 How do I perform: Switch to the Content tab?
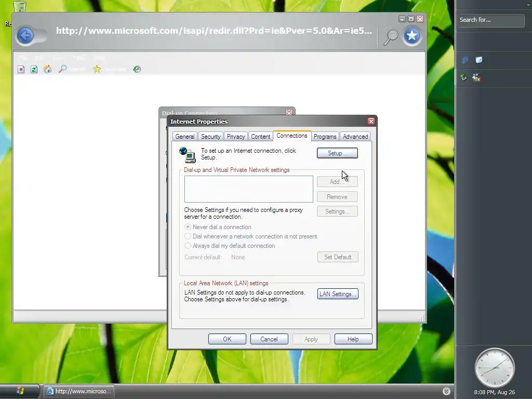coord(261,137)
